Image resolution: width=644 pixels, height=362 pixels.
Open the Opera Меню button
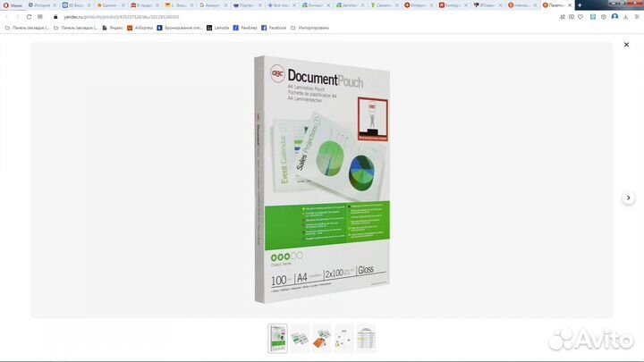pyautogui.click(x=13, y=4)
